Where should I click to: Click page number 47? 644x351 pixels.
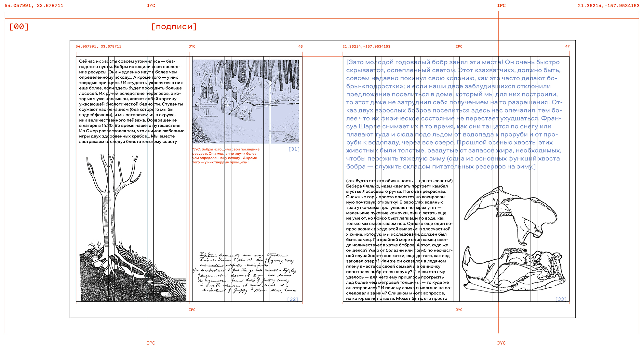[567, 46]
